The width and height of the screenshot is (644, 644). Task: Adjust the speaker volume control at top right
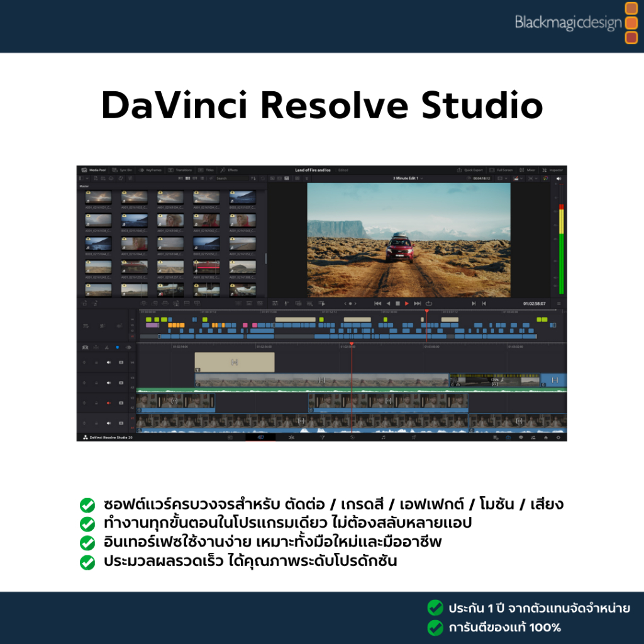tap(558, 178)
